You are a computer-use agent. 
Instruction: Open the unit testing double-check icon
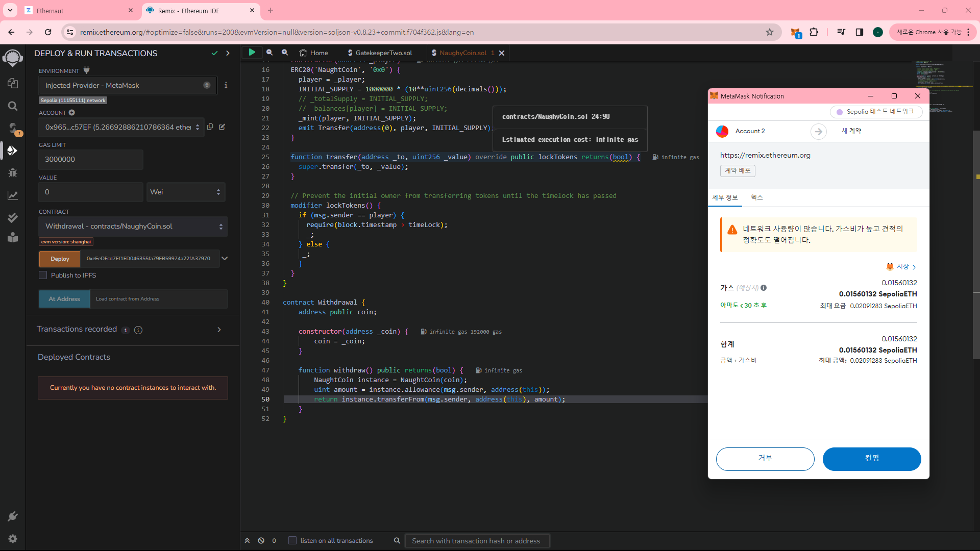[13, 218]
